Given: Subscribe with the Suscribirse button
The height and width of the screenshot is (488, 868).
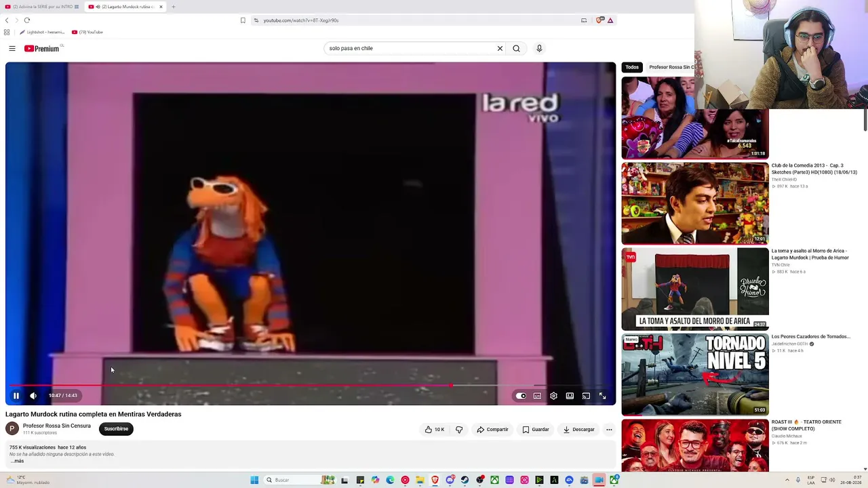Looking at the screenshot, I should 116,428.
